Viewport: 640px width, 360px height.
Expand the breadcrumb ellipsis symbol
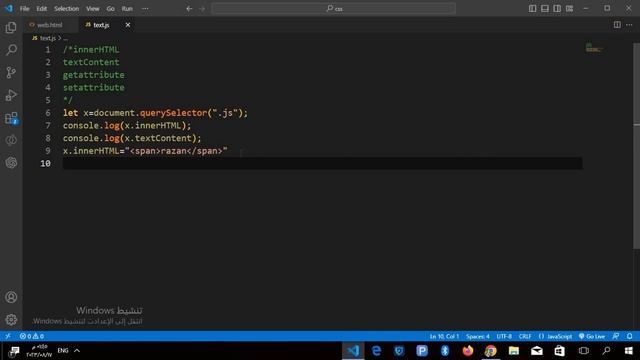[x=66, y=38]
